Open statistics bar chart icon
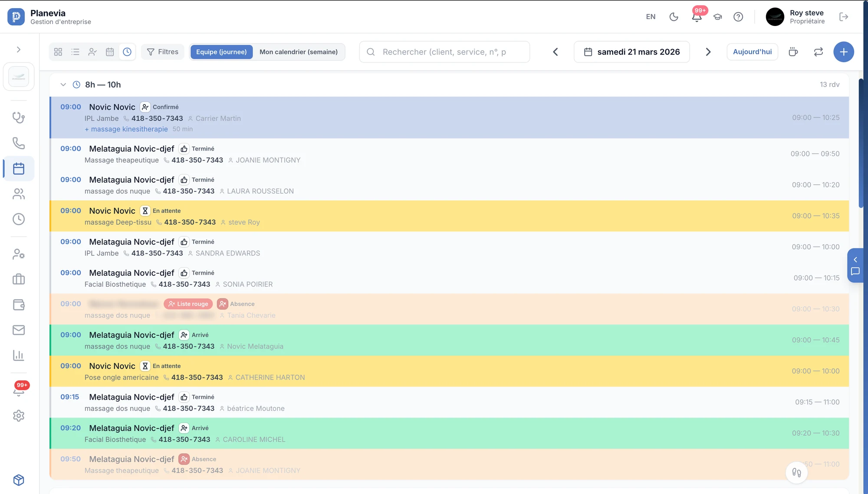 point(19,356)
